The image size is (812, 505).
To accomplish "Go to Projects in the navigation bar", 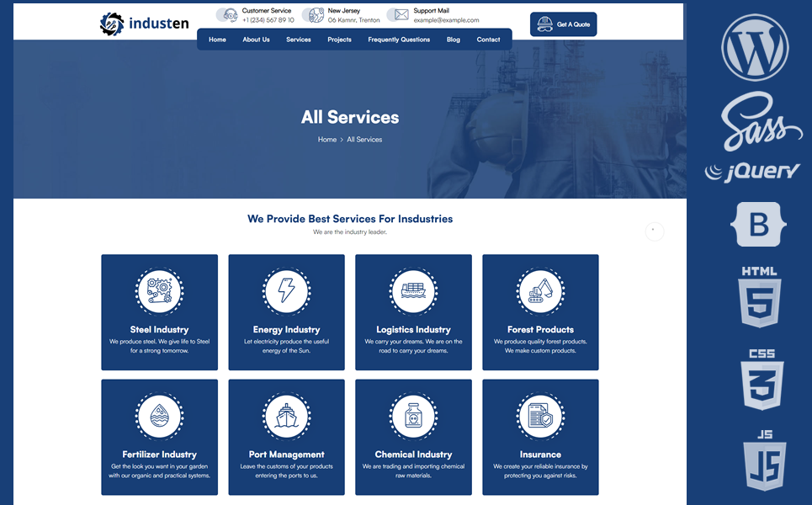I will 339,40.
